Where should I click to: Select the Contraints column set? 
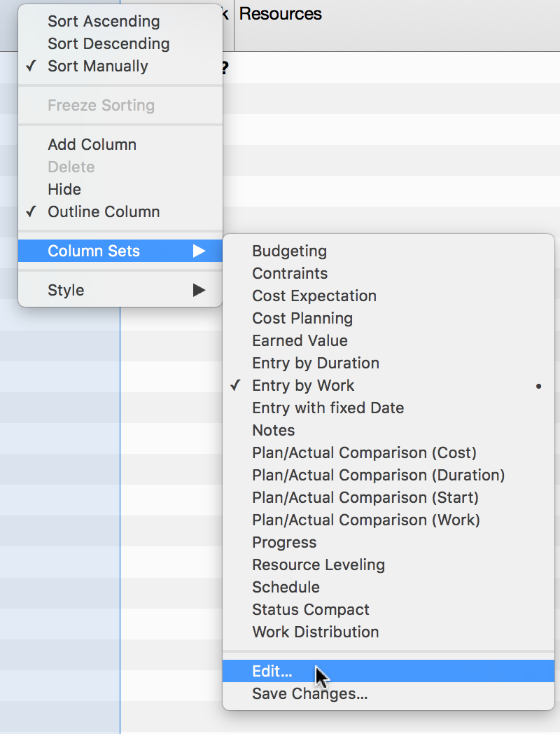388,273
